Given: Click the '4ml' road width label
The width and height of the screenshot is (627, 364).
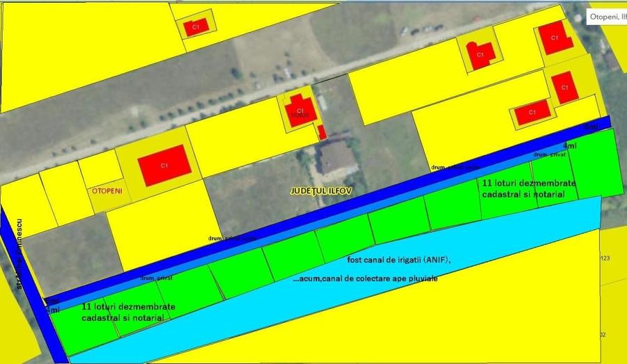Looking at the screenshot, I should click(569, 146).
